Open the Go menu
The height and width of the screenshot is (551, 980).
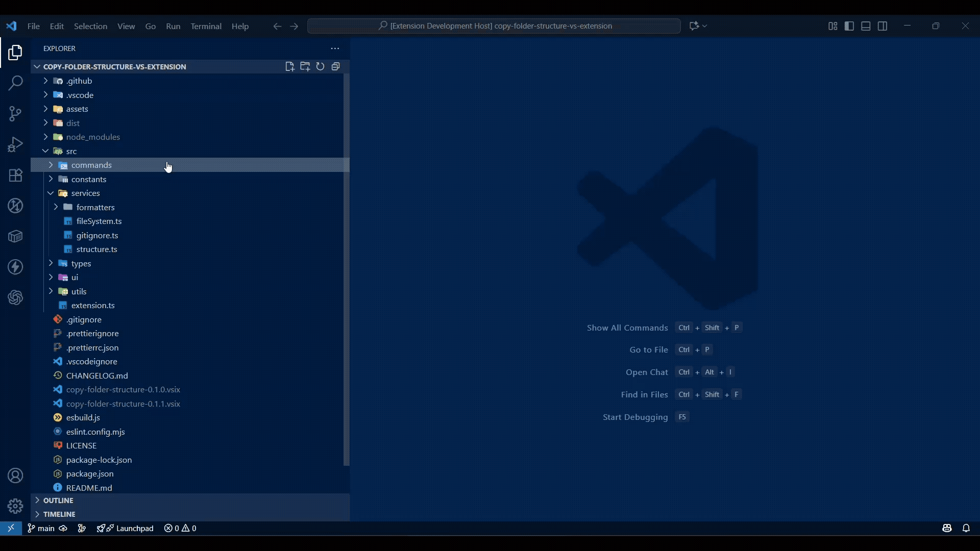[x=151, y=26]
